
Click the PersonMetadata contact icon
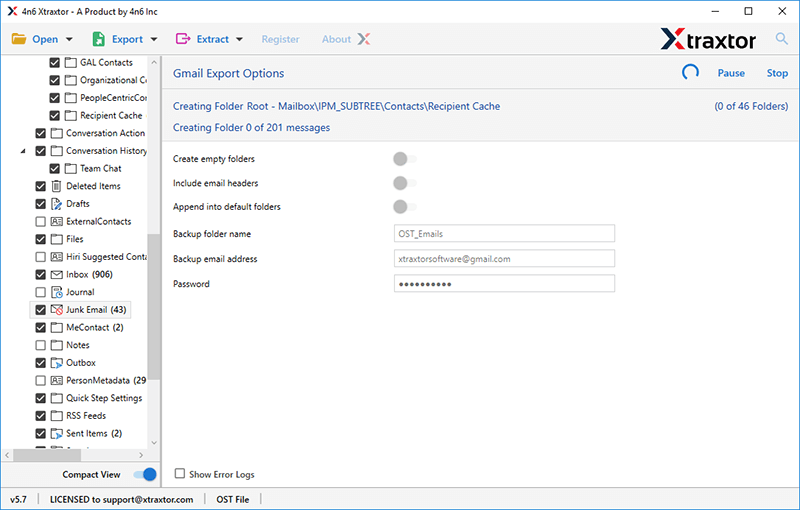(x=57, y=380)
